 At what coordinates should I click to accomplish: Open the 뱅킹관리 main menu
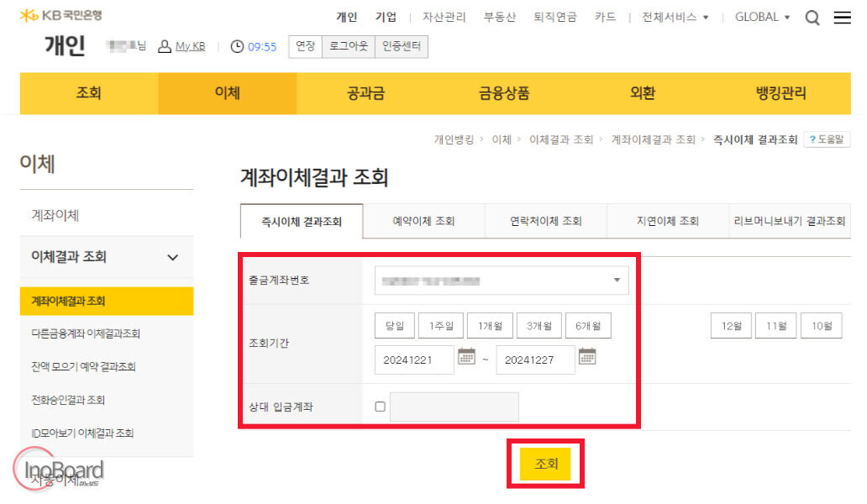coord(781,93)
